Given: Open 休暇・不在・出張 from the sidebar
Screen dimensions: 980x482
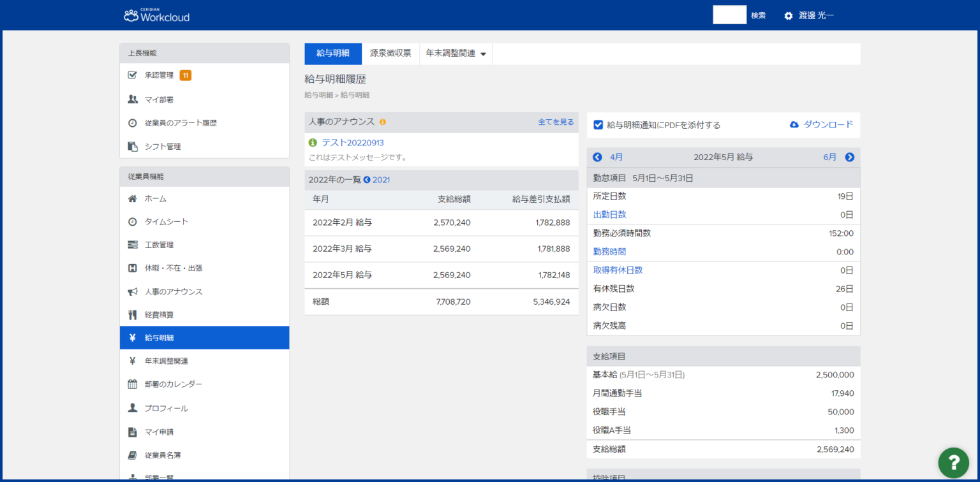Looking at the screenshot, I should 131,268.
